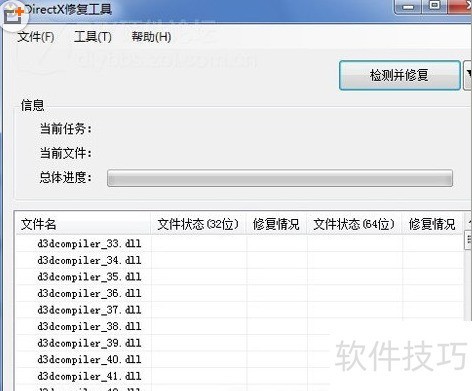
Task: Click the 文件状态(32位) column header
Action: click(x=198, y=224)
